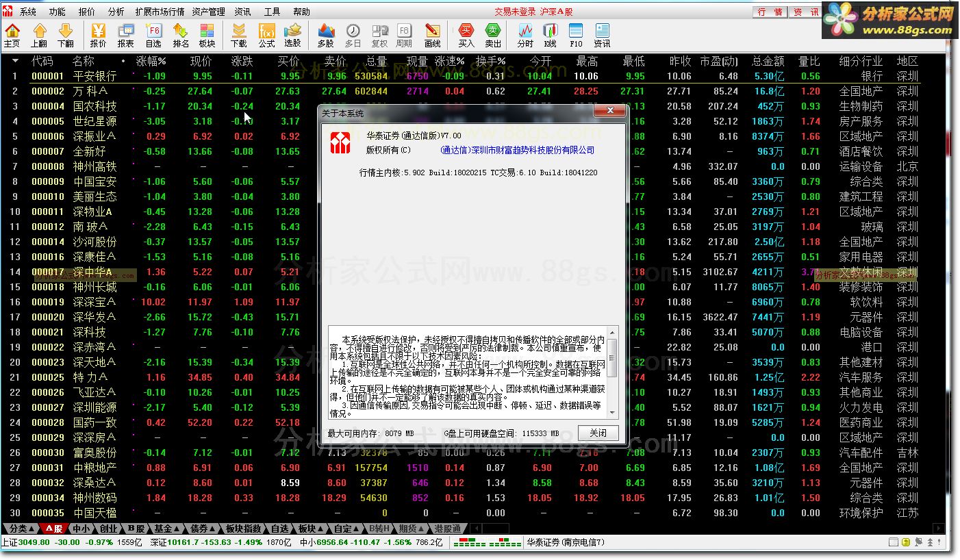This screenshot has height=560, width=960.
Task: Open the 多股 multi-stock view icon
Action: [x=326, y=36]
